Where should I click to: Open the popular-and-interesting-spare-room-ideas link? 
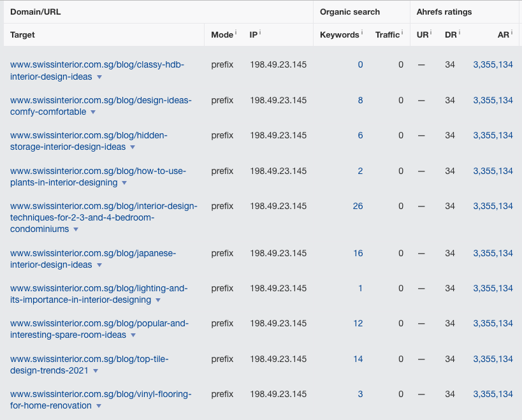tap(99, 329)
